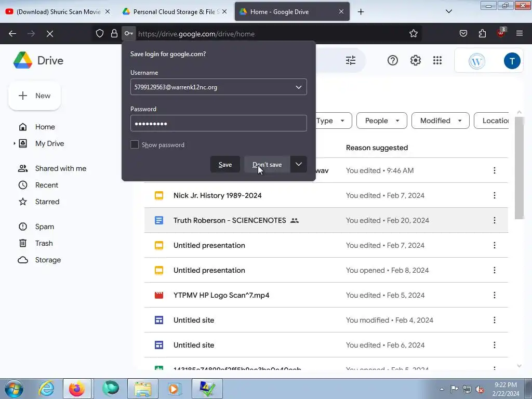Click the file list vertical scrollbar
Image resolution: width=532 pixels, height=399 pixels.
(519, 168)
